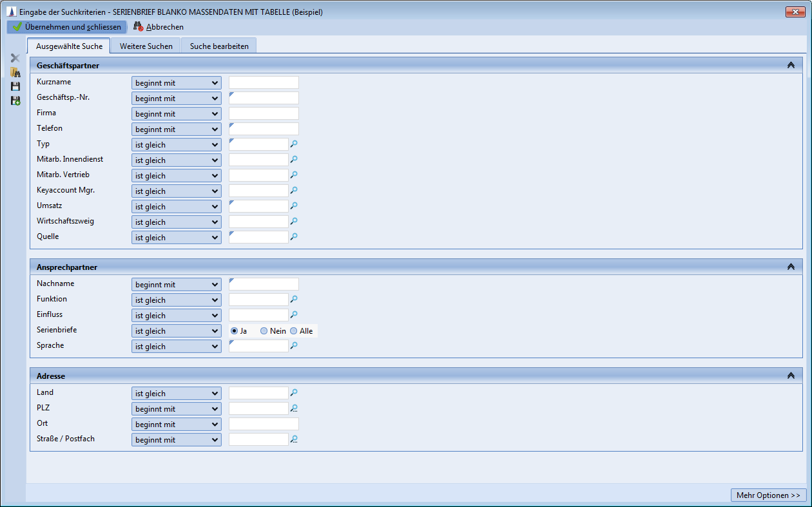This screenshot has width=812, height=507.
Task: Collapse the Ansprechpartner section
Action: click(x=791, y=267)
